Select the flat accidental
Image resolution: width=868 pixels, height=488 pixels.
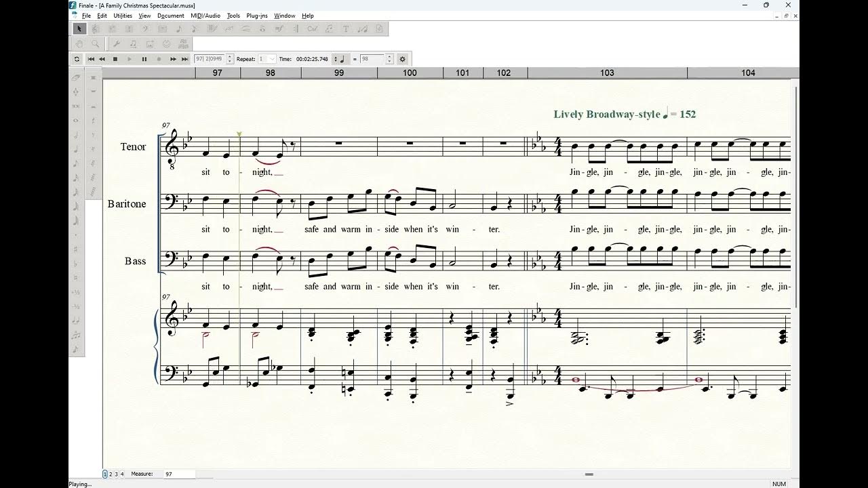click(77, 263)
